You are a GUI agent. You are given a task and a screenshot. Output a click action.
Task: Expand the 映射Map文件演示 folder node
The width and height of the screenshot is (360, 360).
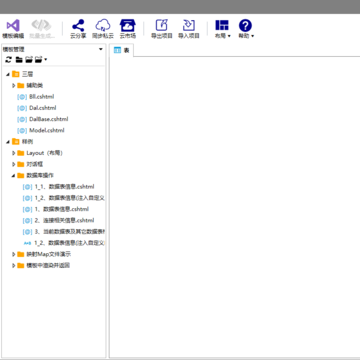tap(14, 254)
